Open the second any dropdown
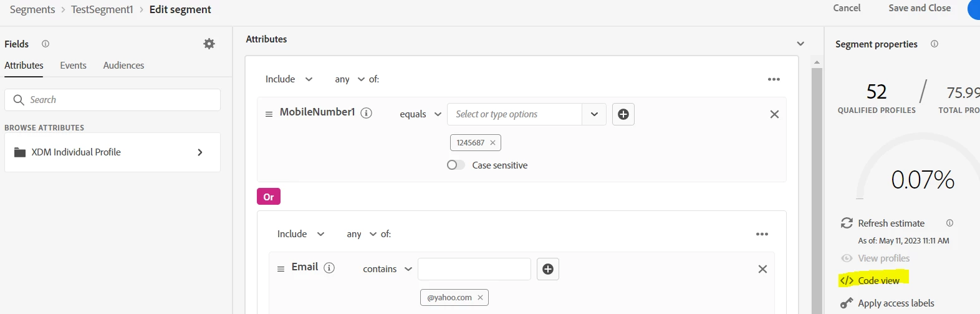Viewport: 980px width, 314px height. click(362, 234)
